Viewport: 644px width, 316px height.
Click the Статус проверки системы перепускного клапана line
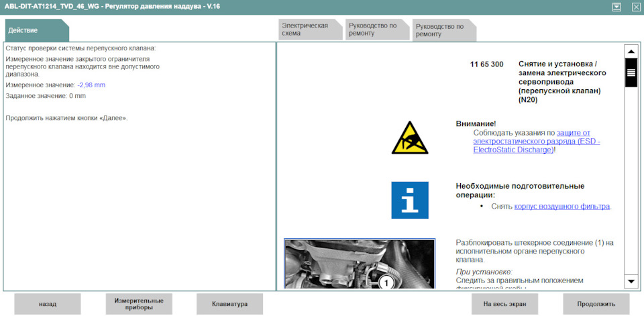(x=81, y=49)
